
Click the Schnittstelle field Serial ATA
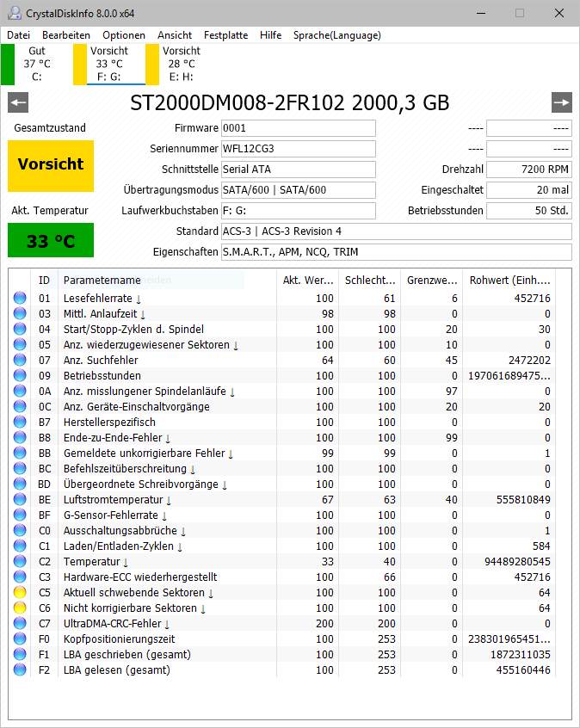(x=298, y=170)
